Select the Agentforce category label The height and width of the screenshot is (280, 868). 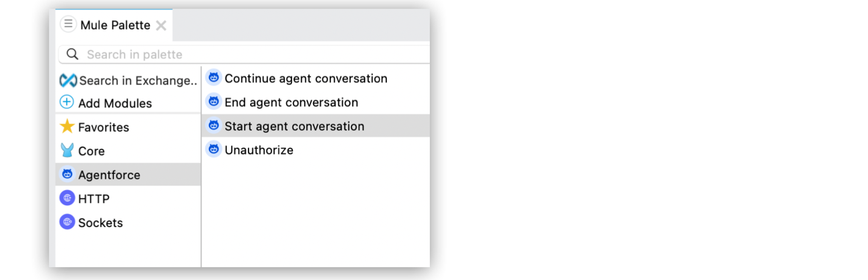[x=109, y=175]
